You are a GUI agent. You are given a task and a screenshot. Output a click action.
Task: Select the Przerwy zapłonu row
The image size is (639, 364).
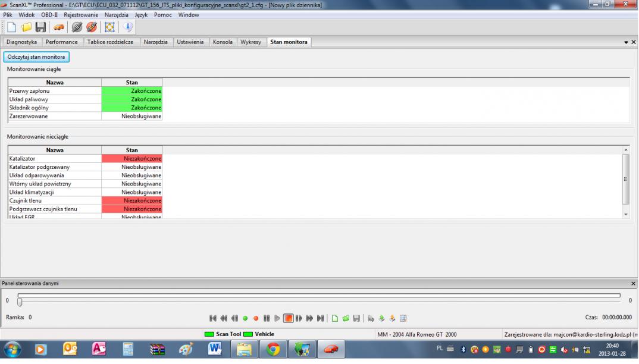click(85, 91)
